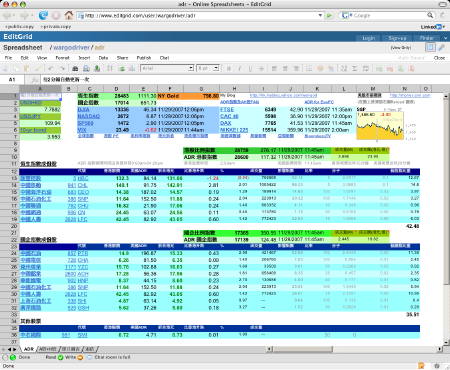Click the redo arrow icon in the toolbar
The width and height of the screenshot is (450, 370).
62,68
